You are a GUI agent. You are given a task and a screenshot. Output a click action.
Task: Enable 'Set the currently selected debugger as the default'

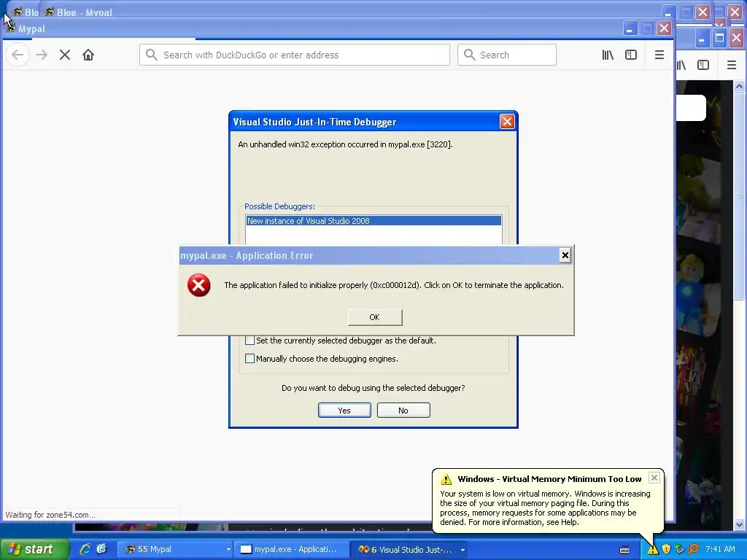point(249,341)
